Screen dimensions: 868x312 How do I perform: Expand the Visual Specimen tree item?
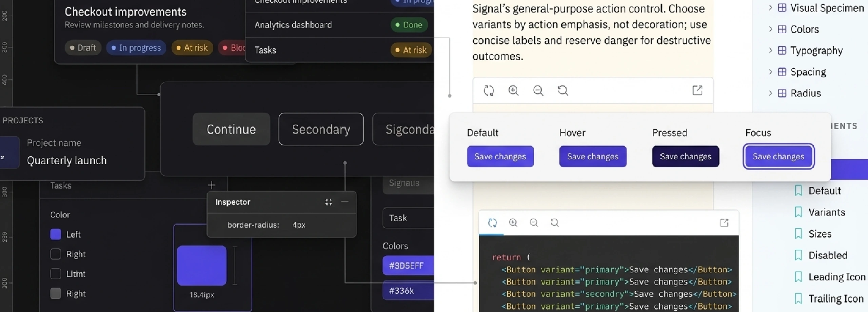[770, 8]
